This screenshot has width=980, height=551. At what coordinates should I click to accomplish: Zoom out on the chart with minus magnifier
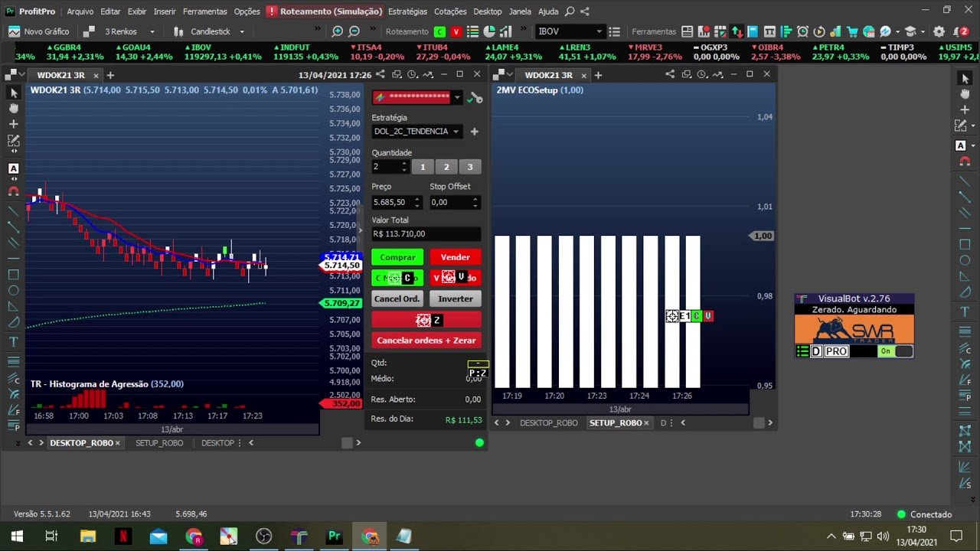coord(354,31)
